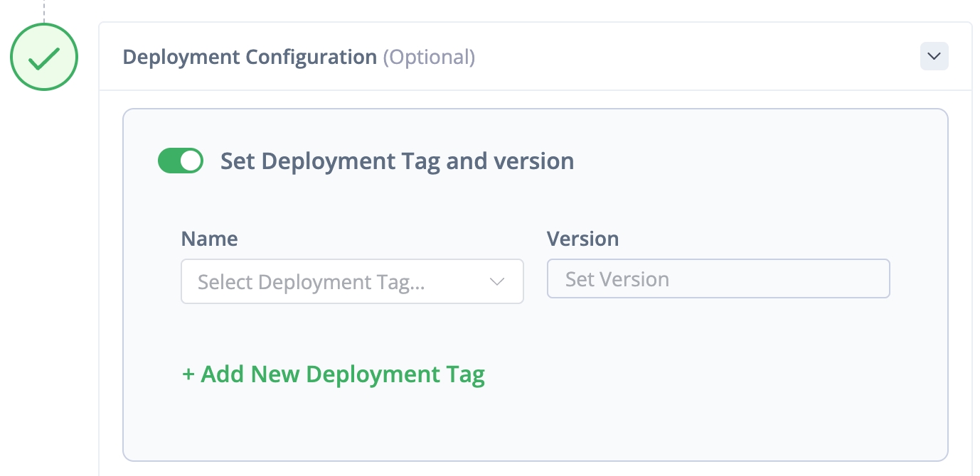Collapse the Deployment Configuration section chevron

(934, 56)
